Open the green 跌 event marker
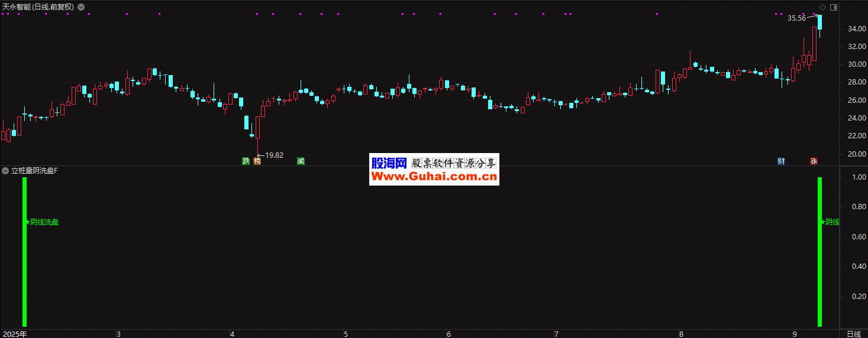This screenshot has width=868, height=338. pos(246,161)
